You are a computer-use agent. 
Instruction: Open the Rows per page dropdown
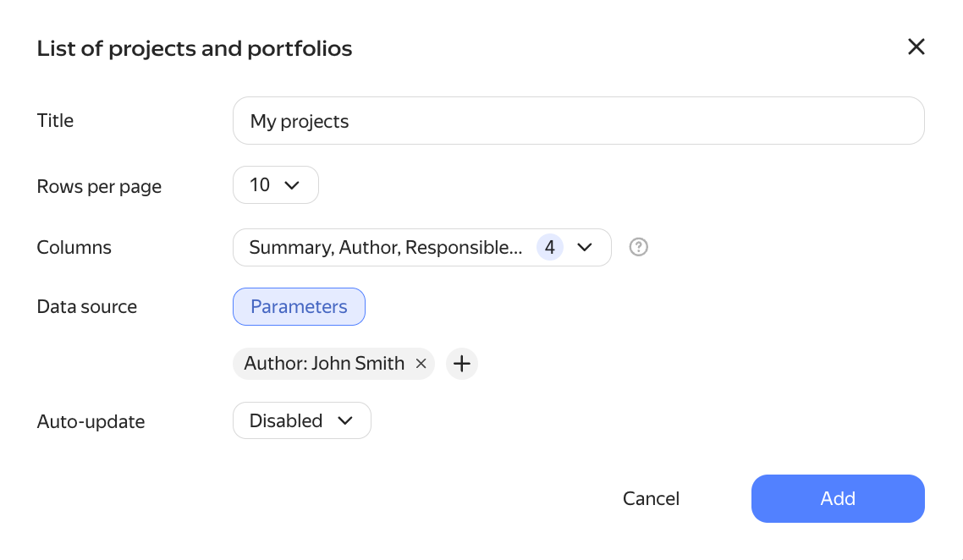coord(276,184)
